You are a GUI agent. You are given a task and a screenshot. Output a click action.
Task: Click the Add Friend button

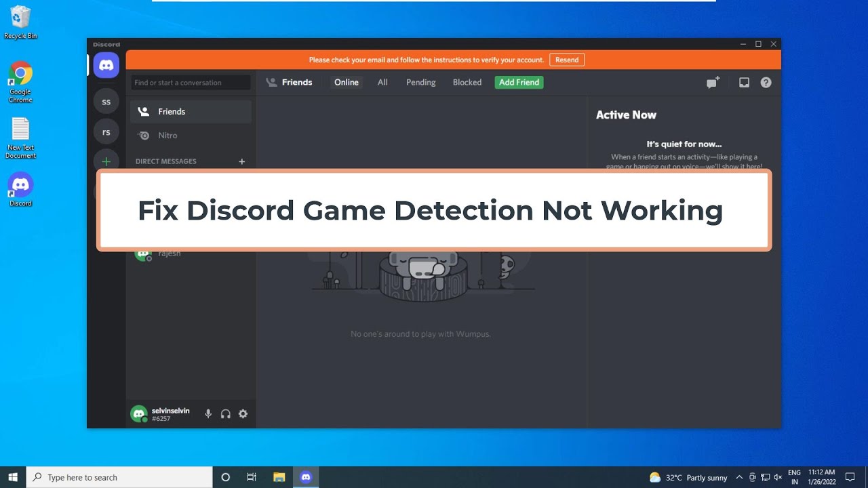[x=519, y=82]
